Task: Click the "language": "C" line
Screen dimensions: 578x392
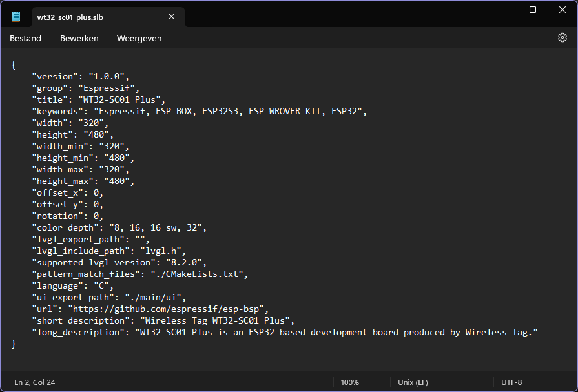Action: (72, 285)
